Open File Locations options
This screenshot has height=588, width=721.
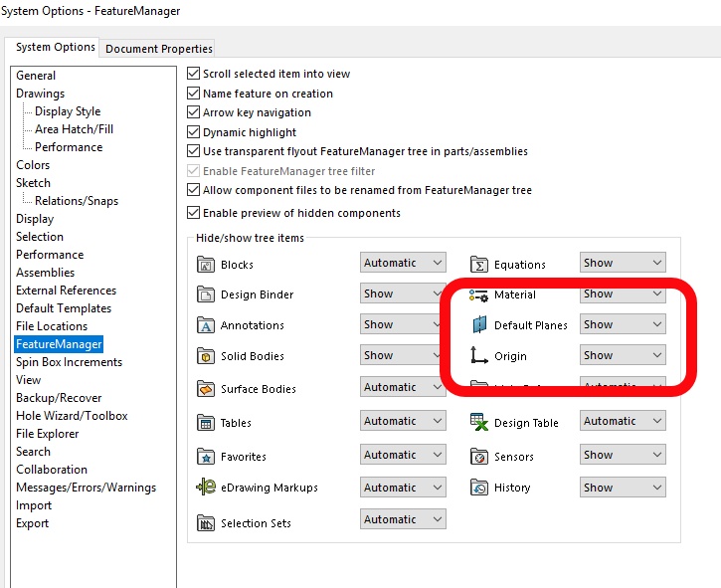(x=52, y=326)
